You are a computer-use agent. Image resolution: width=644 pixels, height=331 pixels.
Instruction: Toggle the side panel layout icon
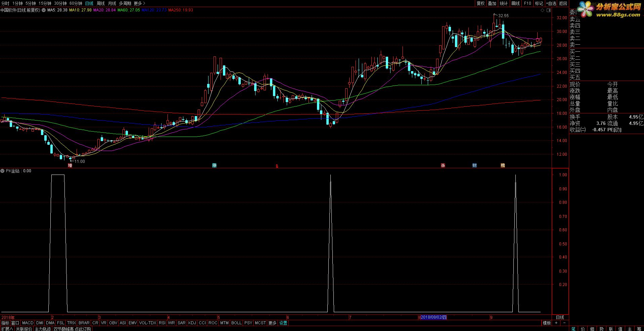tap(549, 10)
